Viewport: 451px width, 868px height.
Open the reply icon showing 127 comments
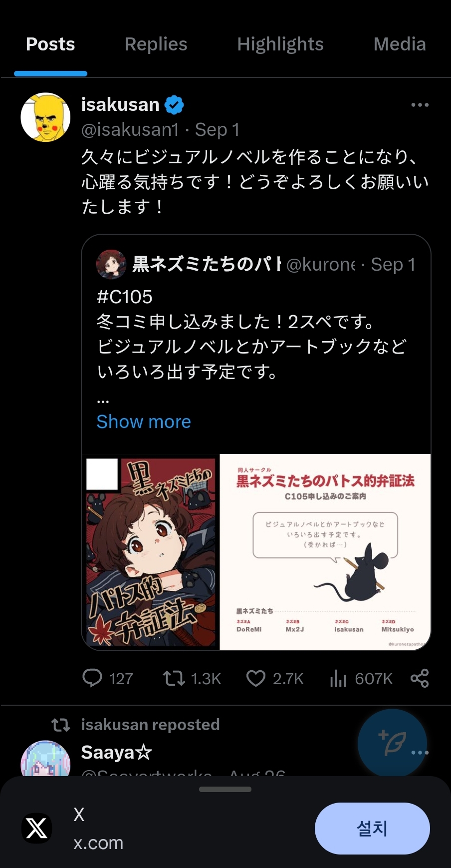tap(92, 678)
